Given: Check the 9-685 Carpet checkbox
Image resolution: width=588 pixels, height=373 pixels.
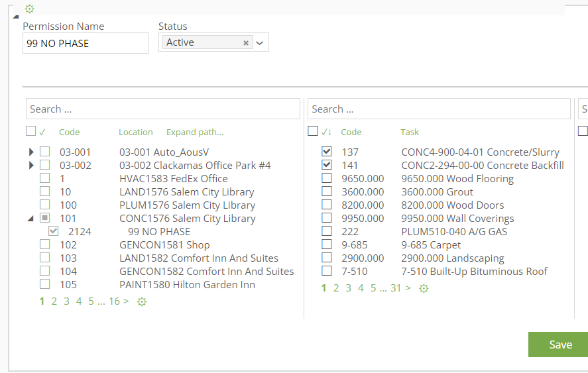Looking at the screenshot, I should click(x=327, y=244).
